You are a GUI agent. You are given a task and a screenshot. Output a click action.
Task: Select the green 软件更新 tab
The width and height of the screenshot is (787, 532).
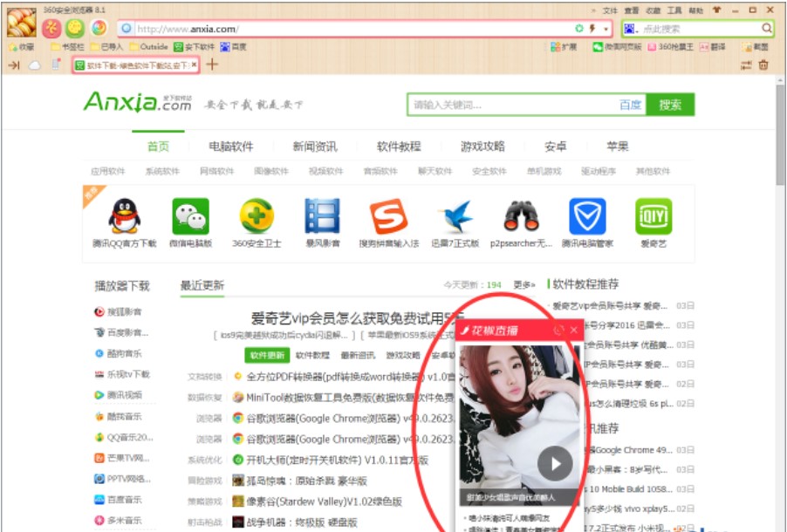[x=268, y=355]
